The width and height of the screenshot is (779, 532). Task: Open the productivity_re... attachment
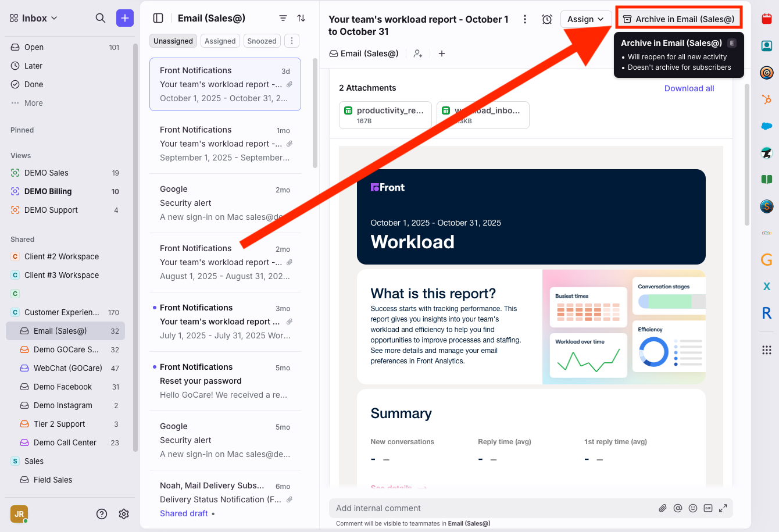pyautogui.click(x=385, y=115)
